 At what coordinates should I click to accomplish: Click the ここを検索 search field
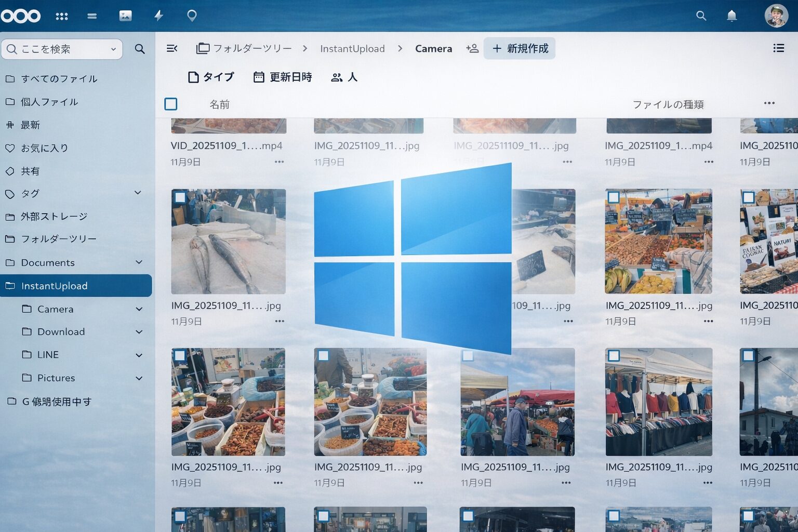pyautogui.click(x=62, y=49)
